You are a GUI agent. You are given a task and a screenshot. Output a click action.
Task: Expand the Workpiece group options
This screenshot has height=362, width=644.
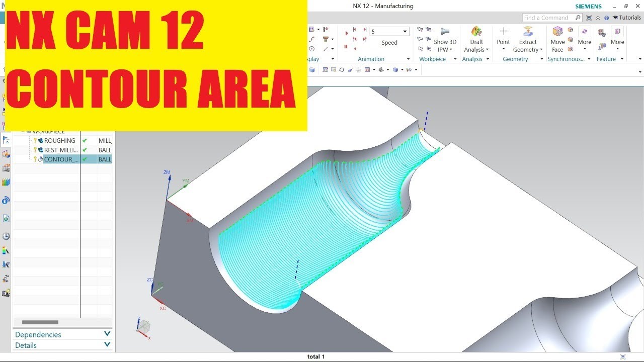[455, 59]
